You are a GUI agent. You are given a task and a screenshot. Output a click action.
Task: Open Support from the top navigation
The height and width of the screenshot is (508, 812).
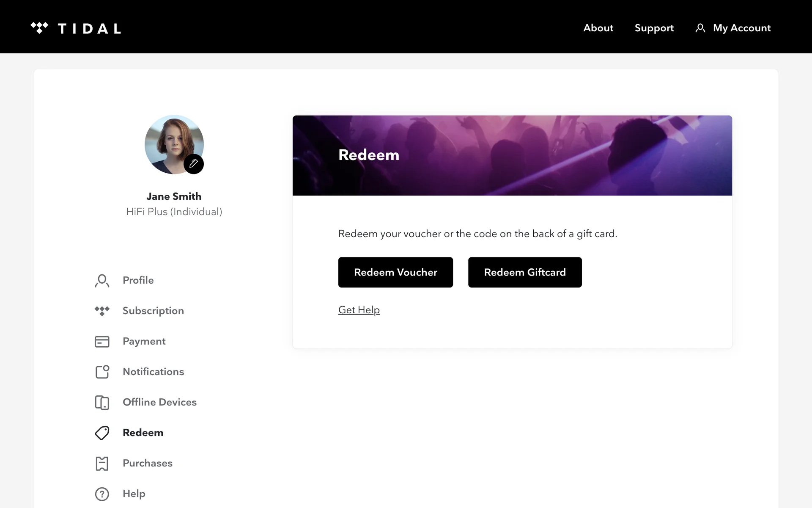point(654,28)
